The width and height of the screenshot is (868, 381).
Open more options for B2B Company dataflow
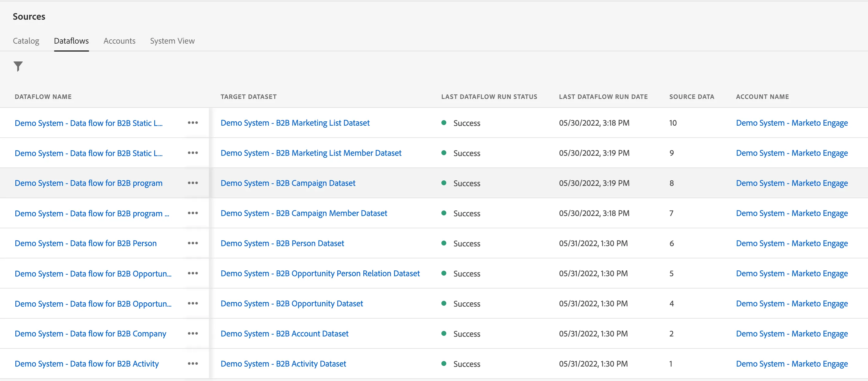click(x=193, y=333)
